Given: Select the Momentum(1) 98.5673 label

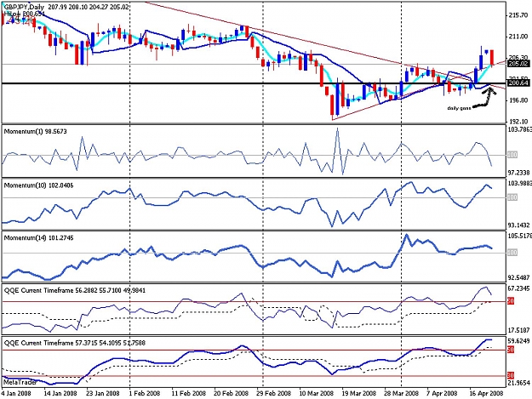Looking at the screenshot, I should pyautogui.click(x=35, y=132).
